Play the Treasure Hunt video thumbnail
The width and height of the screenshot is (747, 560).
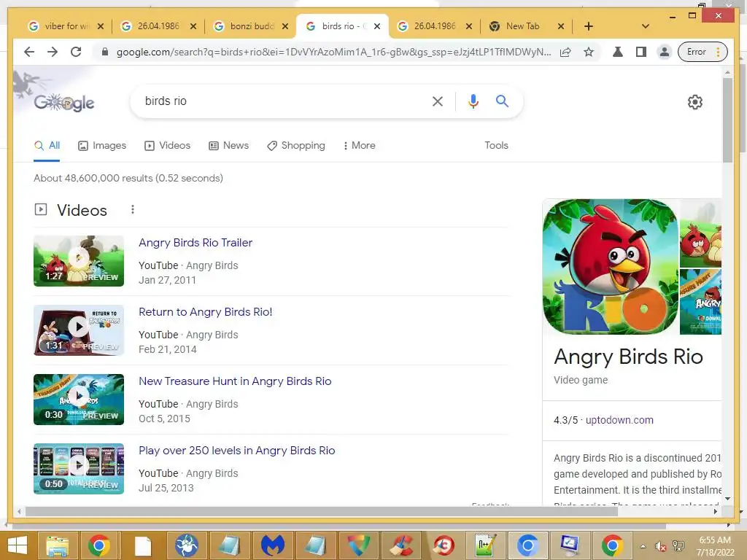coord(79,400)
